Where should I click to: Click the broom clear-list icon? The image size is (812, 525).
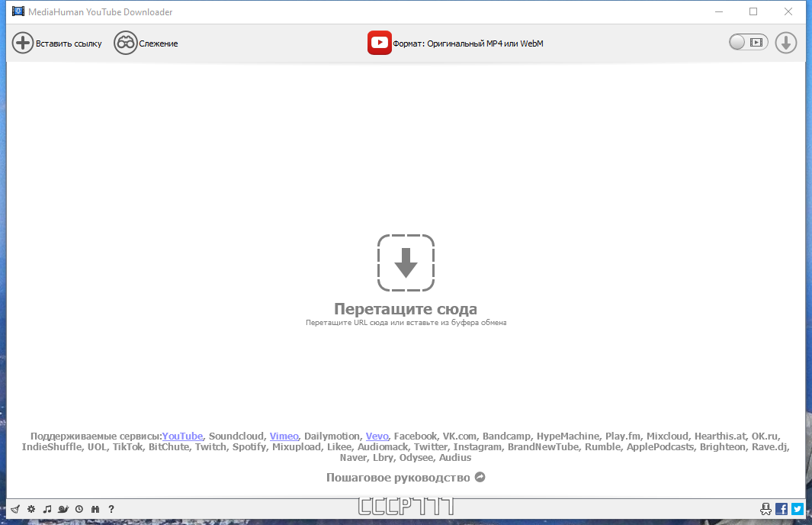(15, 509)
